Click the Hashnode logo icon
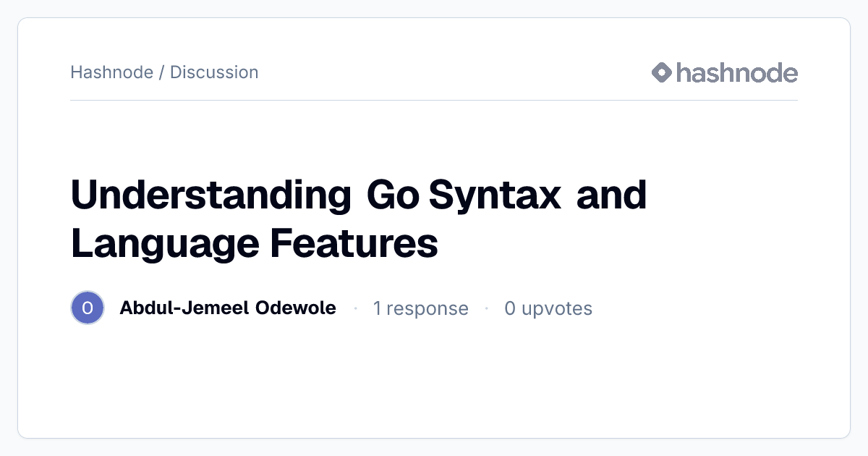This screenshot has height=456, width=868. pyautogui.click(x=662, y=72)
